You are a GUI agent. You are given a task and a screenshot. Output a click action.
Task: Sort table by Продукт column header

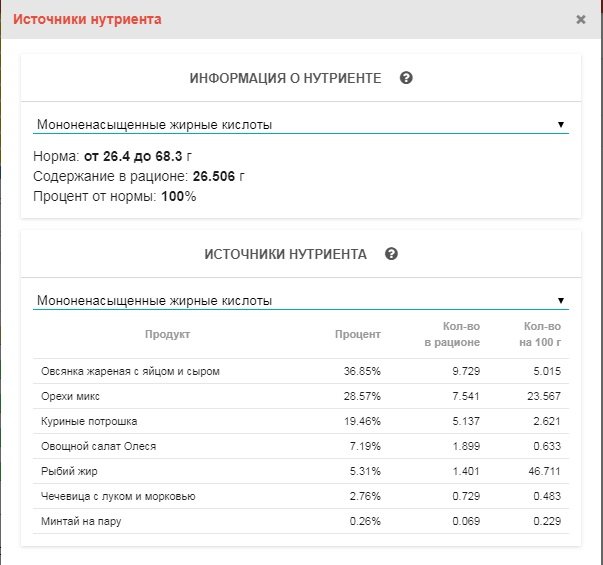(x=167, y=334)
